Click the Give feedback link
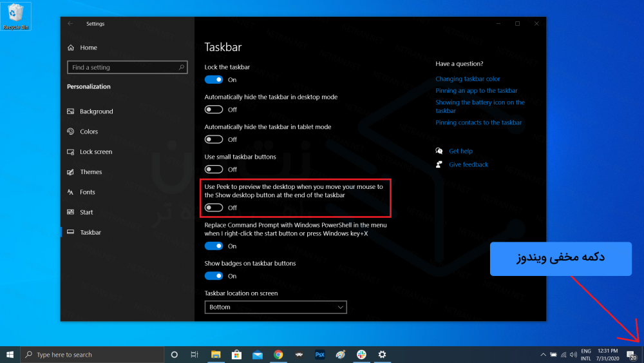 click(468, 164)
